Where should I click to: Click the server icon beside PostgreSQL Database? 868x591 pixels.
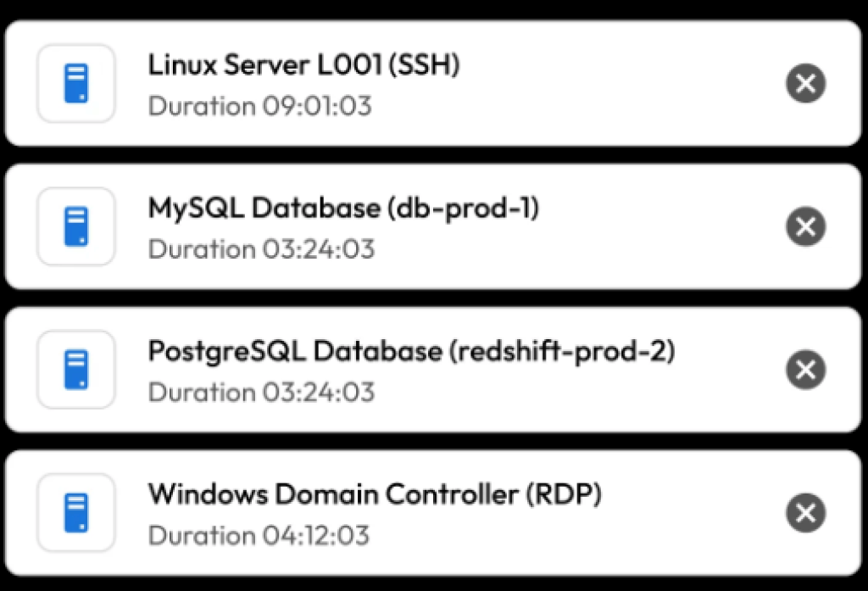click(75, 370)
